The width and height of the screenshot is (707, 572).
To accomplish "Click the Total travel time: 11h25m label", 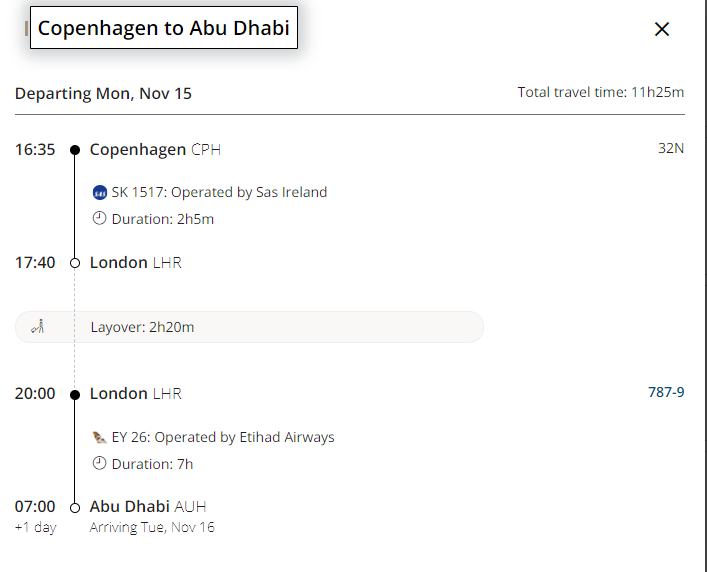I will coord(601,92).
